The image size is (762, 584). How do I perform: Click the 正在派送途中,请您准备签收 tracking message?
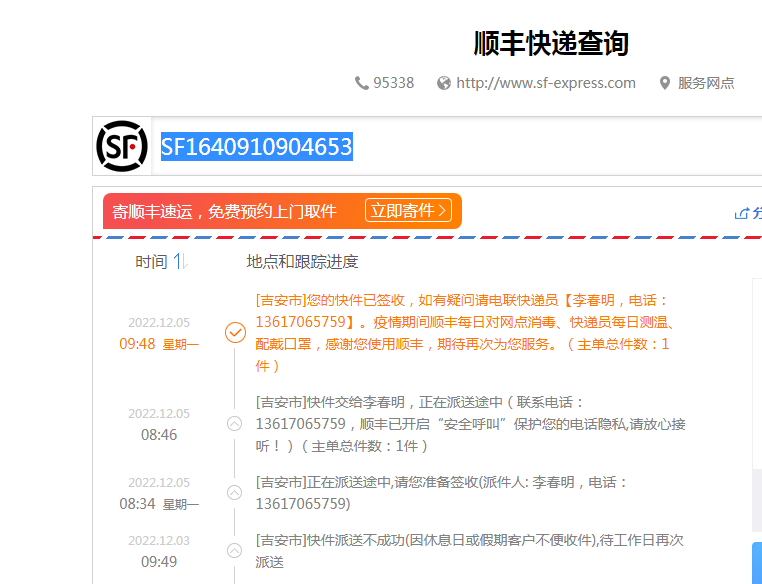pos(441,493)
